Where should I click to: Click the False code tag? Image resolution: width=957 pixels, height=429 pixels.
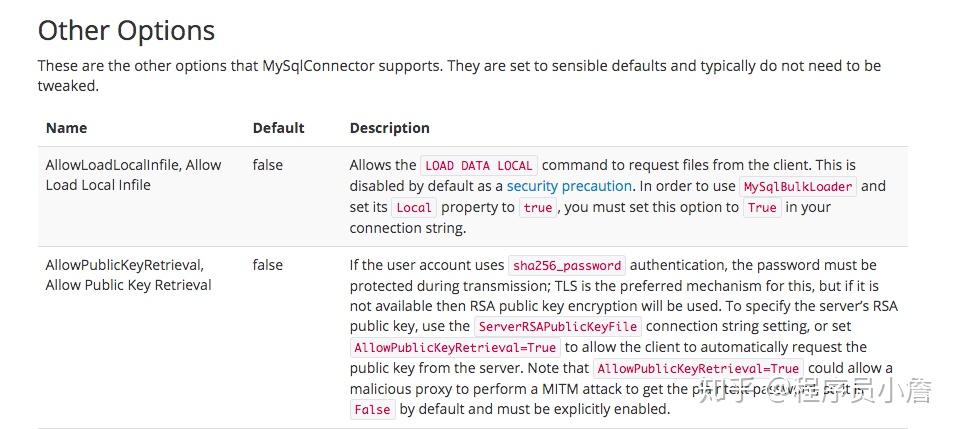(372, 409)
